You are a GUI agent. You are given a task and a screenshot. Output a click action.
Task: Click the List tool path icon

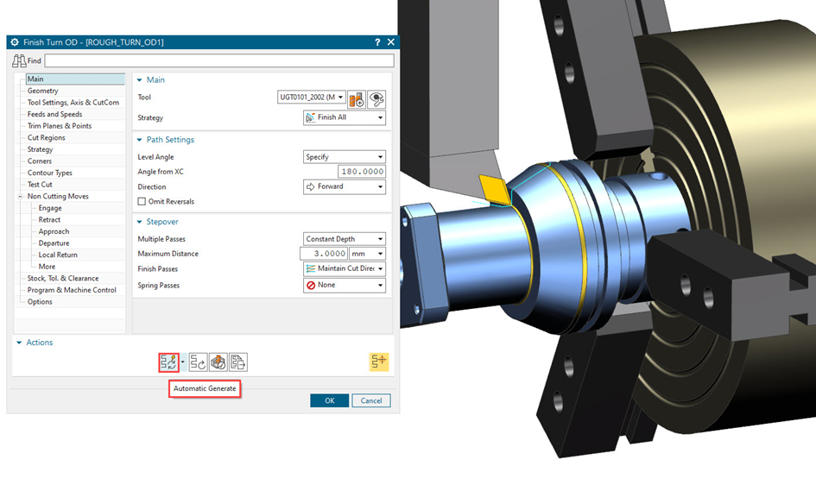238,362
